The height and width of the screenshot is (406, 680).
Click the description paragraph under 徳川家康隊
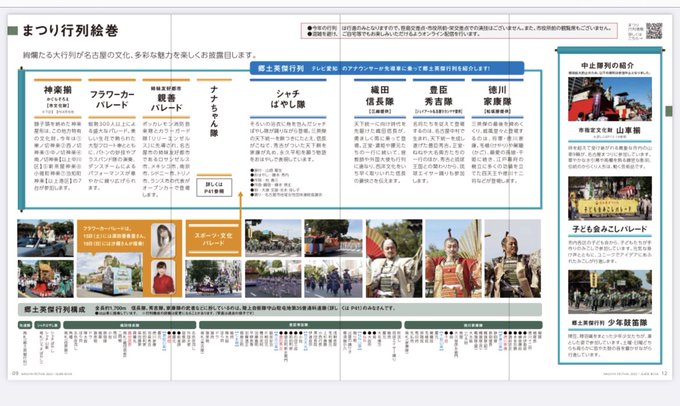coord(497,152)
